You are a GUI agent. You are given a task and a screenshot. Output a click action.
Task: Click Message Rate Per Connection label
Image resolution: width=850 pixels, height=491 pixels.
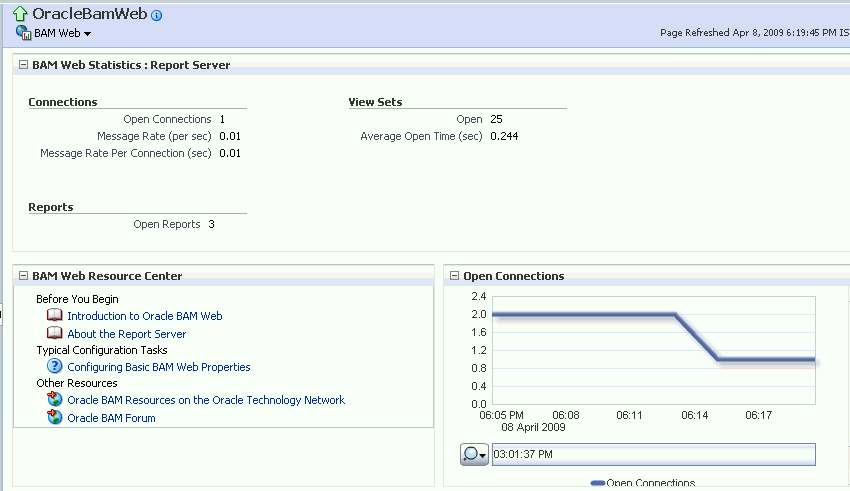[126, 153]
